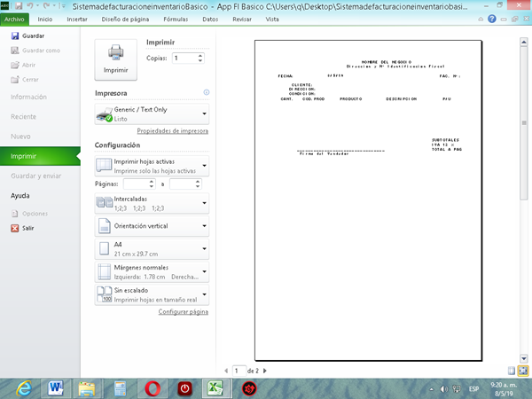Click the large Imprimir printer button
Image resolution: width=532 pixels, height=399 pixels.
pos(115,59)
